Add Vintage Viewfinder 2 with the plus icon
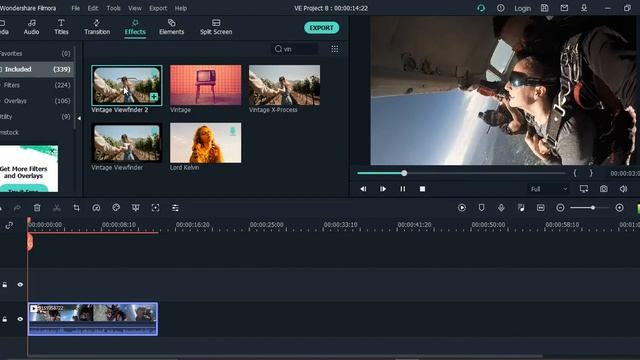This screenshot has height=360, width=640. tap(154, 97)
